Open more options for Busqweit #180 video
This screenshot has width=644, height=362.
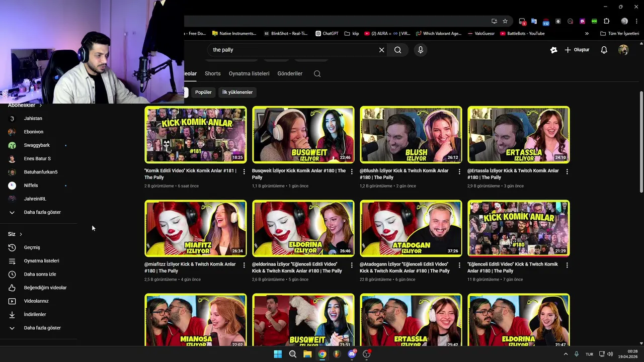tap(352, 171)
